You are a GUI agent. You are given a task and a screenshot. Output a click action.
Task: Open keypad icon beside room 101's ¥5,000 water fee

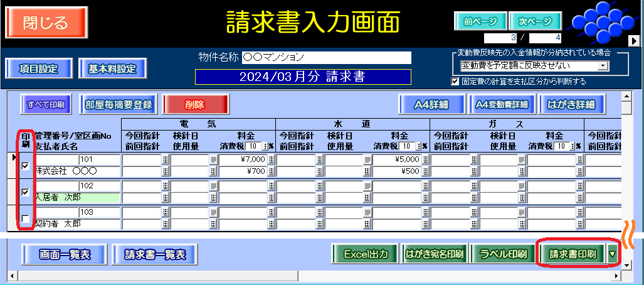[425, 160]
